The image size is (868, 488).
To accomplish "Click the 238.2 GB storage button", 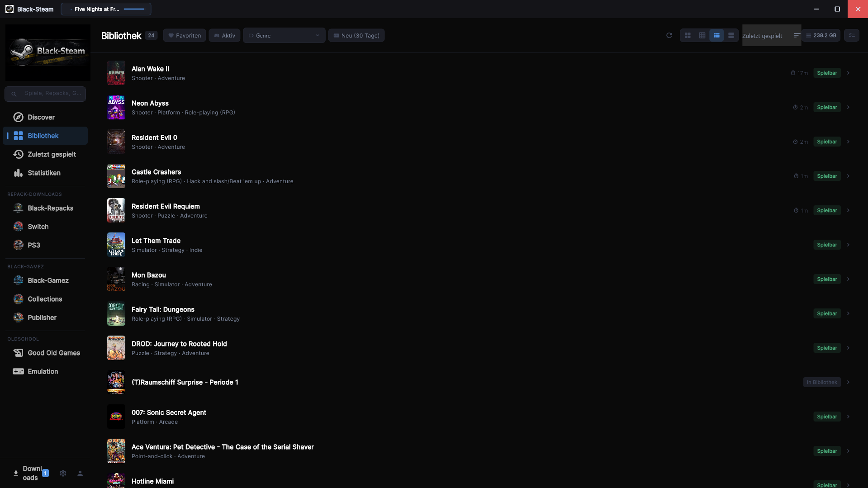I will tap(821, 35).
